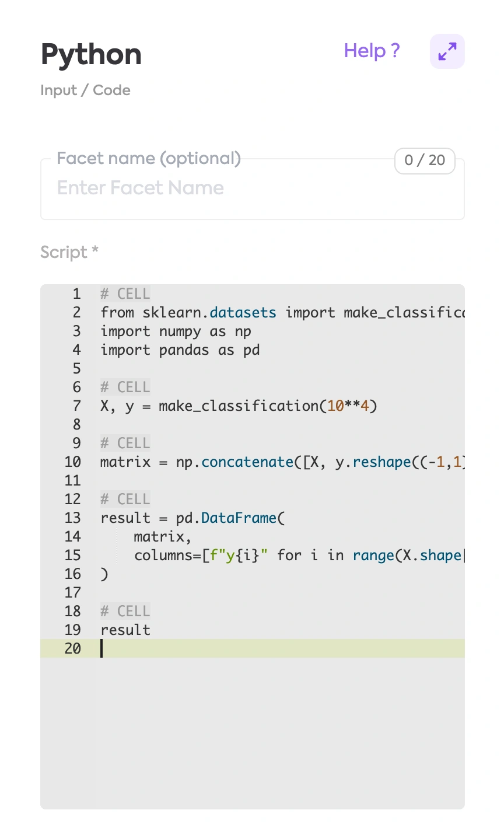504x824 pixels.
Task: Click line number 1 in the gutter
Action: click(x=76, y=294)
